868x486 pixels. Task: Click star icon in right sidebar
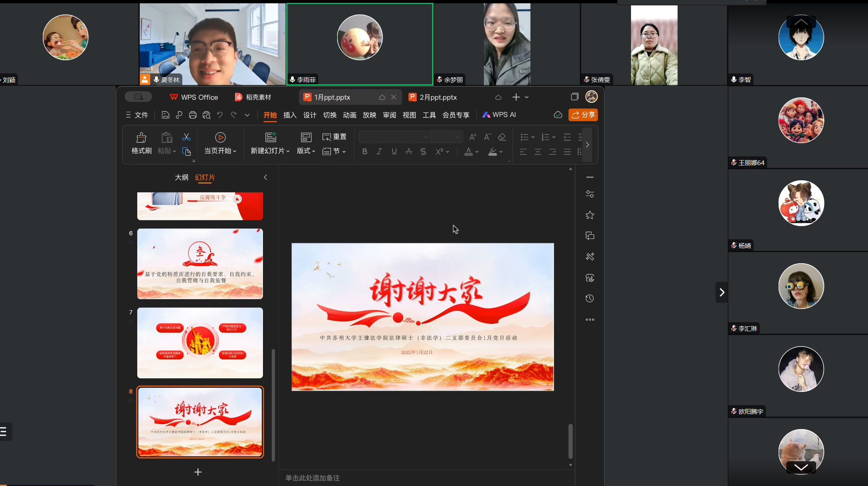point(590,215)
